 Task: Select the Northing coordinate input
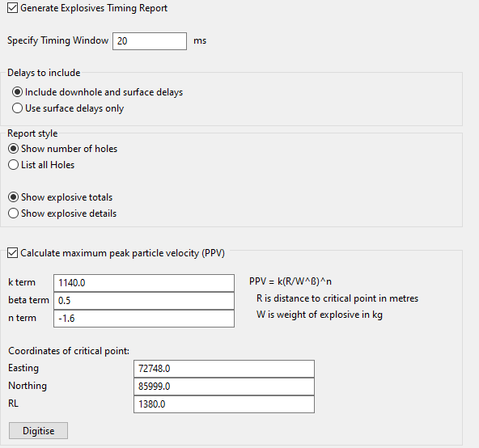(x=224, y=387)
